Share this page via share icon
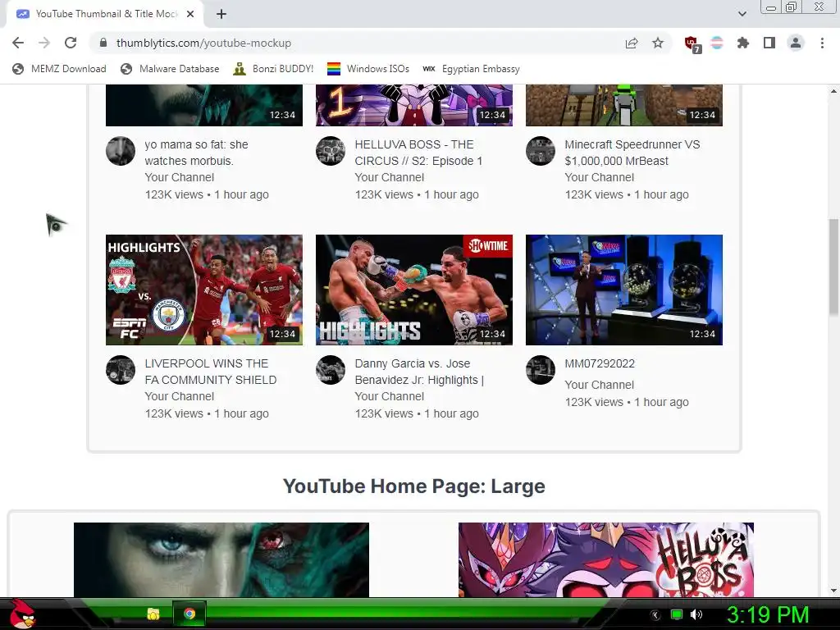Image resolution: width=840 pixels, height=630 pixels. click(632, 43)
